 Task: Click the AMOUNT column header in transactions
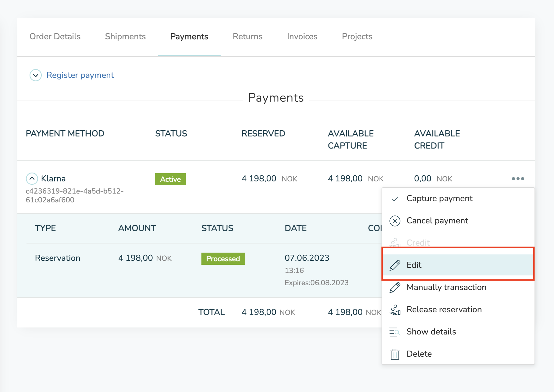coord(137,228)
